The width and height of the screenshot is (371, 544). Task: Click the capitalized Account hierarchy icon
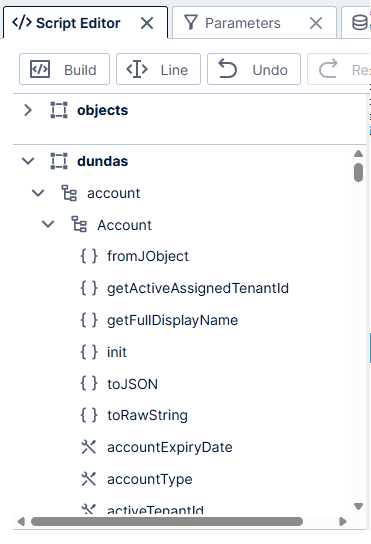point(79,225)
